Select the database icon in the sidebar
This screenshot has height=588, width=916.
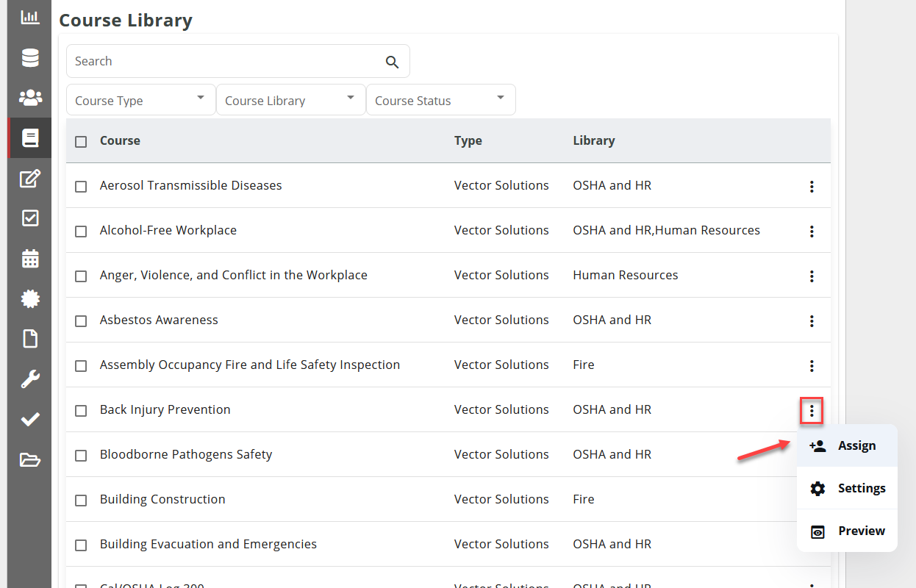point(29,57)
